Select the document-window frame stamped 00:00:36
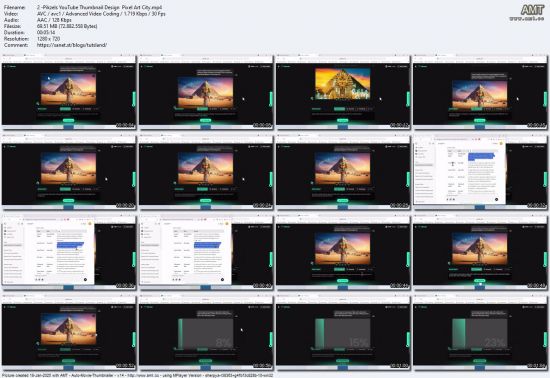The height and width of the screenshot is (378, 550). (69, 253)
